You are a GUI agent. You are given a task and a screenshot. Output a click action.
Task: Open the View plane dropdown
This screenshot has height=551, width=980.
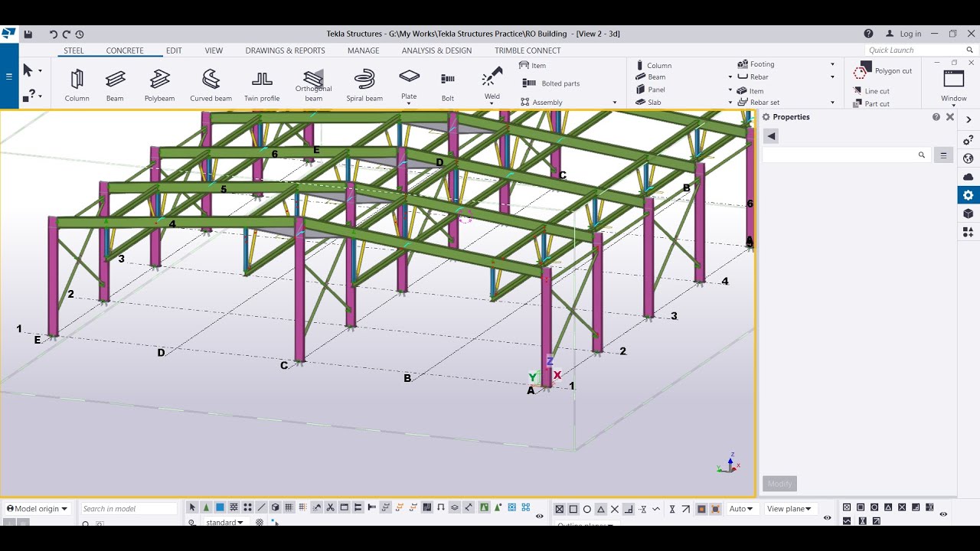[789, 509]
